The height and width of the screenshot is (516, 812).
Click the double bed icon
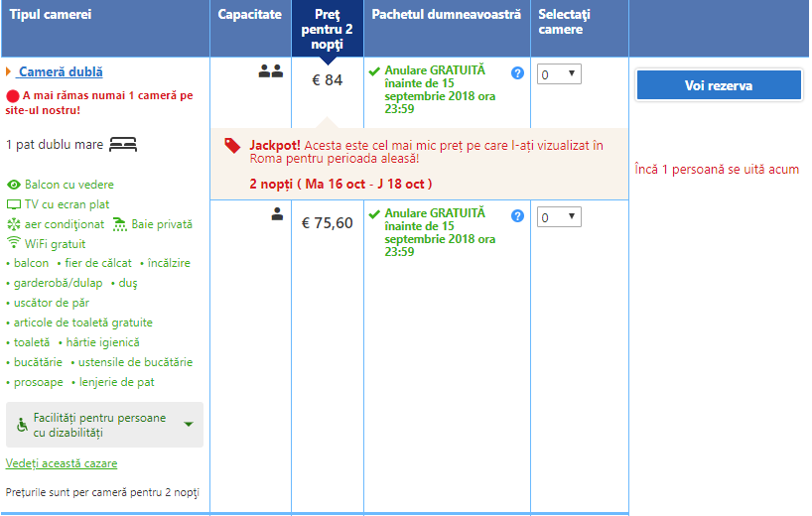123,145
